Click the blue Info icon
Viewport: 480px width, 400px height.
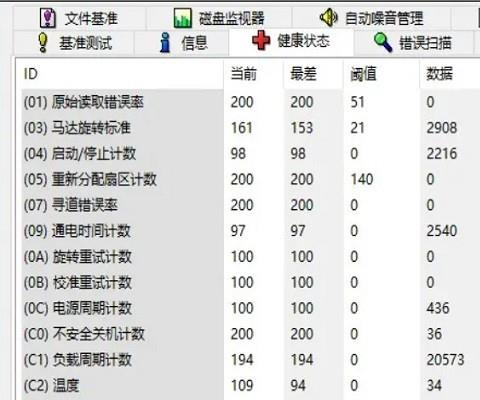[x=165, y=43]
